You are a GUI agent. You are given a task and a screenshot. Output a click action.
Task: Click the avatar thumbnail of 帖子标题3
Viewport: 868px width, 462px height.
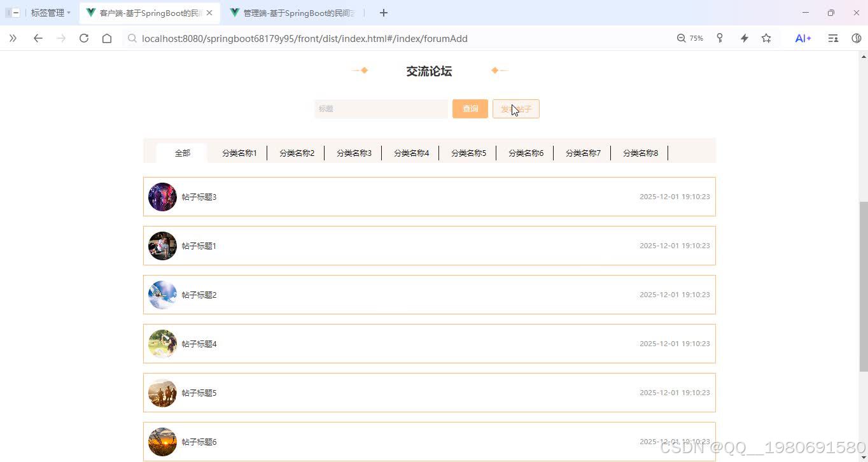(x=162, y=197)
